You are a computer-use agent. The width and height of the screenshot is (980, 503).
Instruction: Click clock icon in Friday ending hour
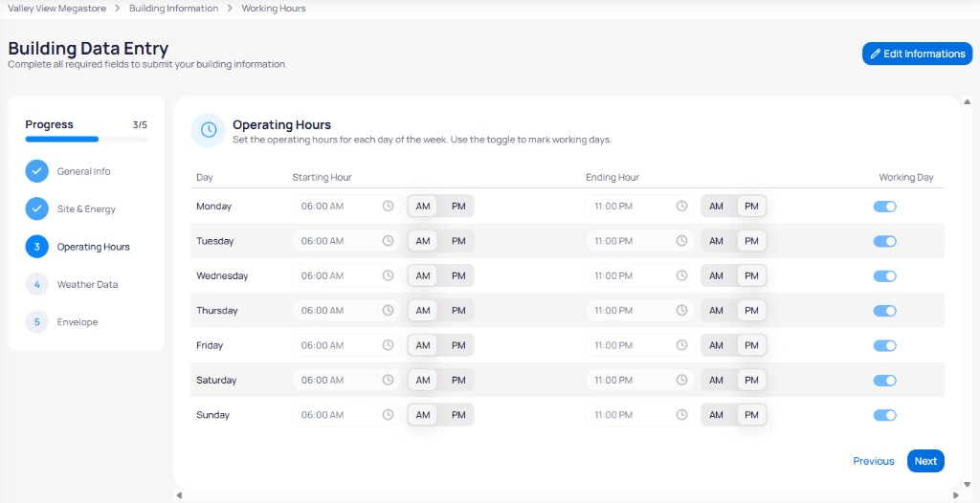681,345
